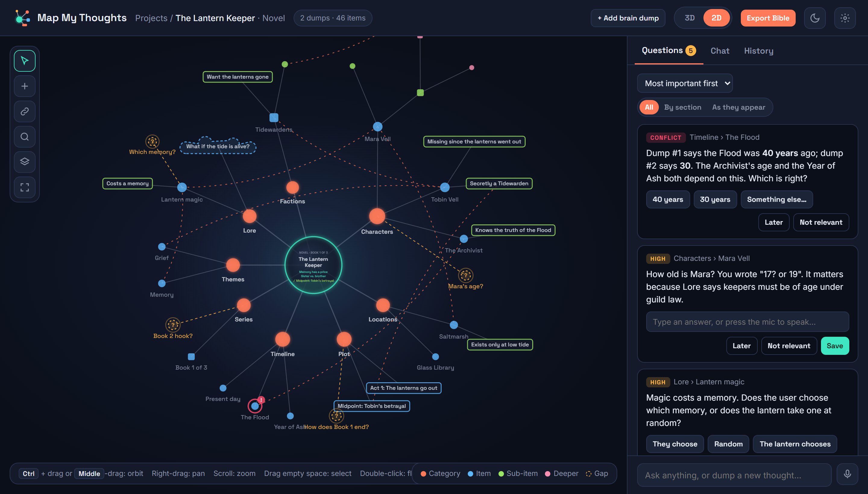This screenshot has width=868, height=494.
Task: Click the add node plus tool
Action: pos(24,86)
